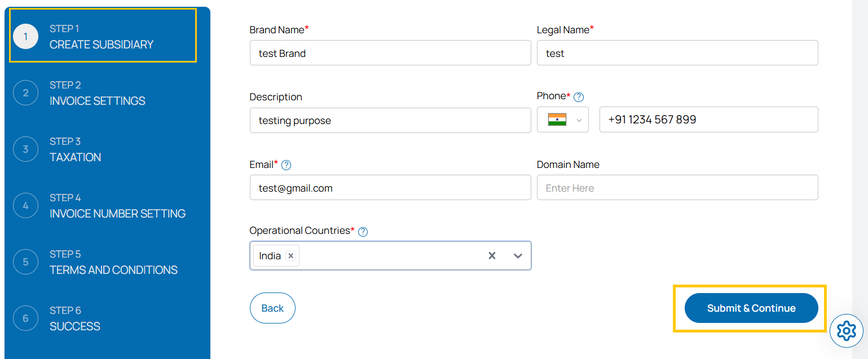Click Operational Countries help icon
This screenshot has height=359, width=868.
[363, 232]
